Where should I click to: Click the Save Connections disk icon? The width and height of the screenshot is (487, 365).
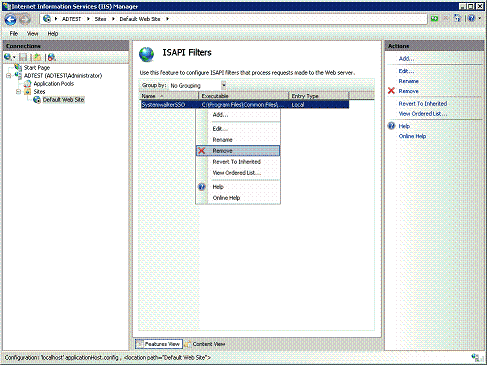pyautogui.click(x=23, y=57)
